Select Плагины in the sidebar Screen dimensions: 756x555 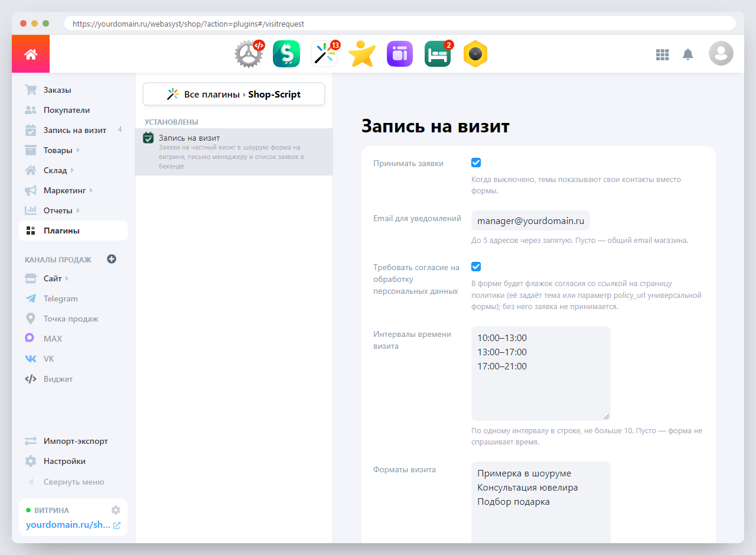coord(73,231)
